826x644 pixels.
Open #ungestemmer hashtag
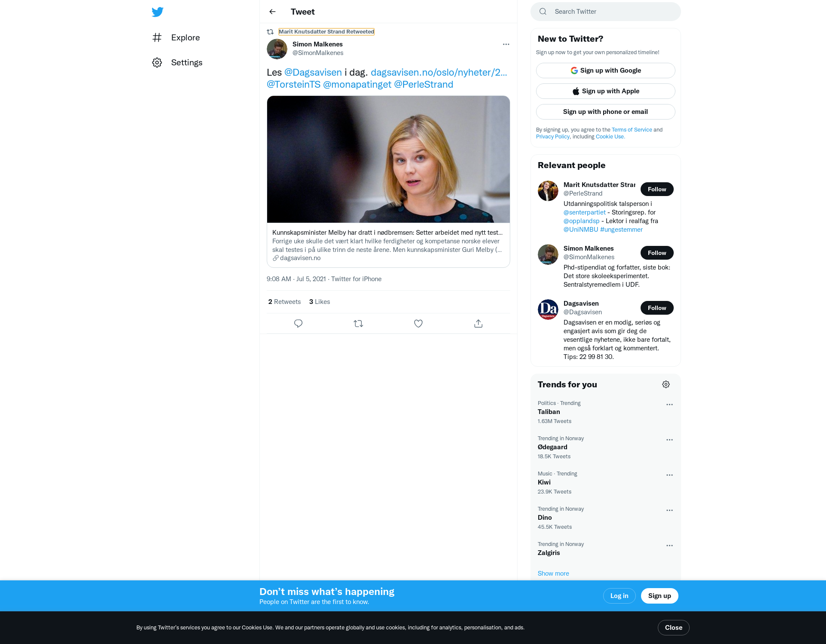point(621,230)
